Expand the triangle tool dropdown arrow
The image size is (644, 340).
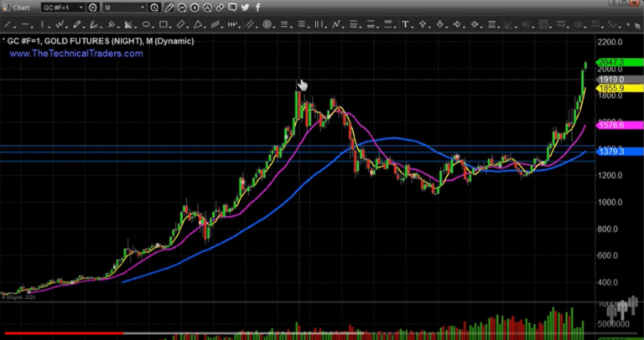tap(205, 26)
